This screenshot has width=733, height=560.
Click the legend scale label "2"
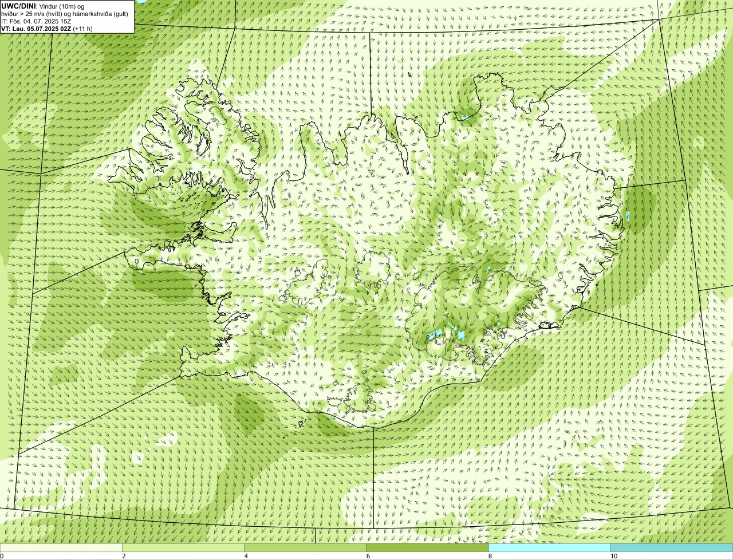(x=124, y=556)
